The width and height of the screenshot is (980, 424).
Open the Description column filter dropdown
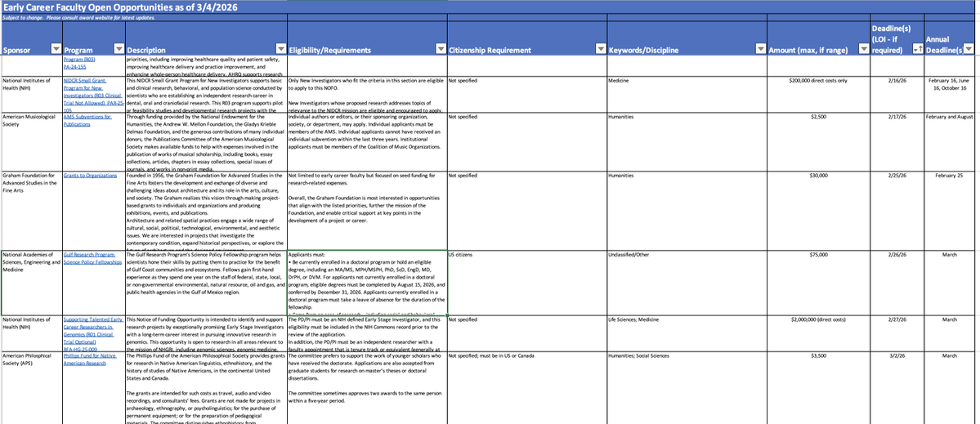coord(280,49)
